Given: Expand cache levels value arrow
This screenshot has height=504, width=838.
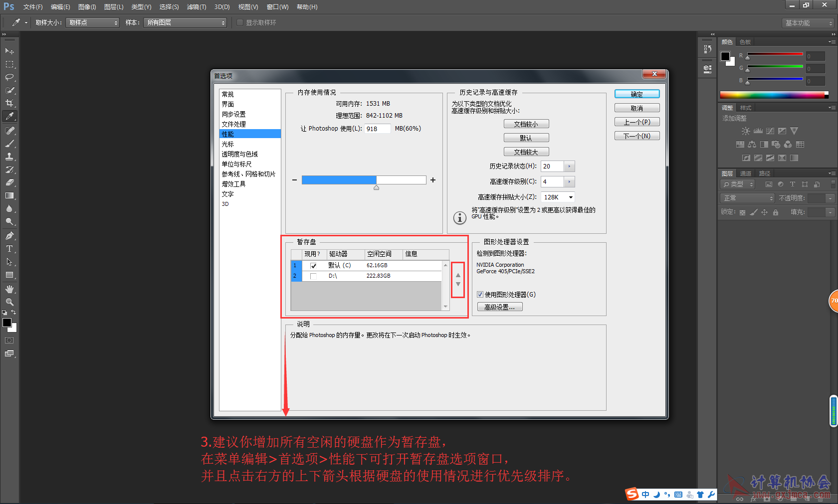Looking at the screenshot, I should click(569, 182).
